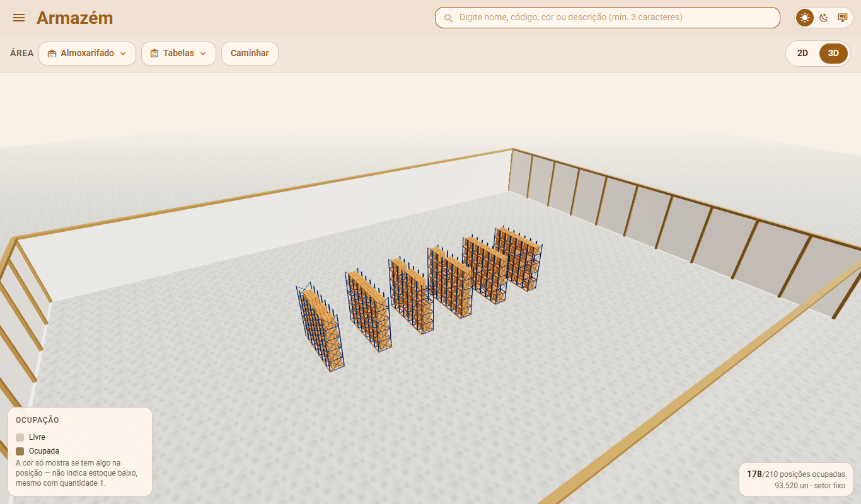Viewport: 861px width, 504px height.
Task: Click the Livre legend label
Action: tap(37, 437)
